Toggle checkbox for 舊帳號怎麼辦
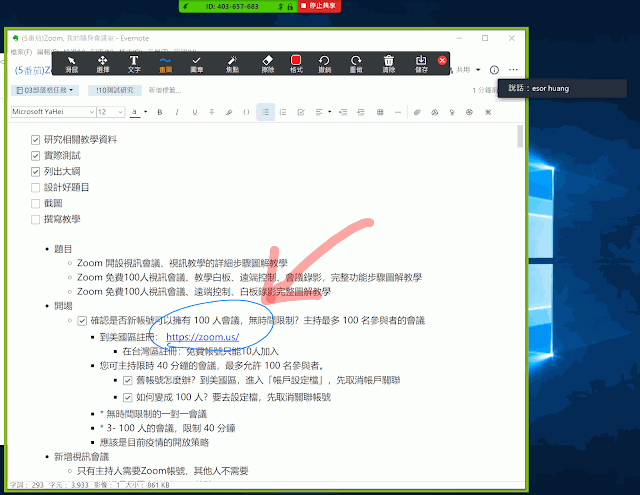Screen dimensions: 640x495 (x=128, y=381)
